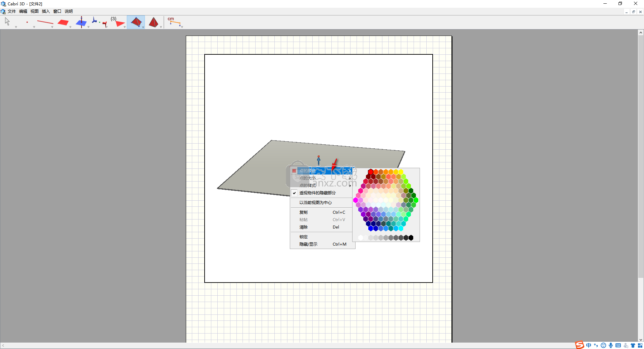The image size is (644, 349).
Task: Open the 点的大小 submenu
Action: [321, 178]
